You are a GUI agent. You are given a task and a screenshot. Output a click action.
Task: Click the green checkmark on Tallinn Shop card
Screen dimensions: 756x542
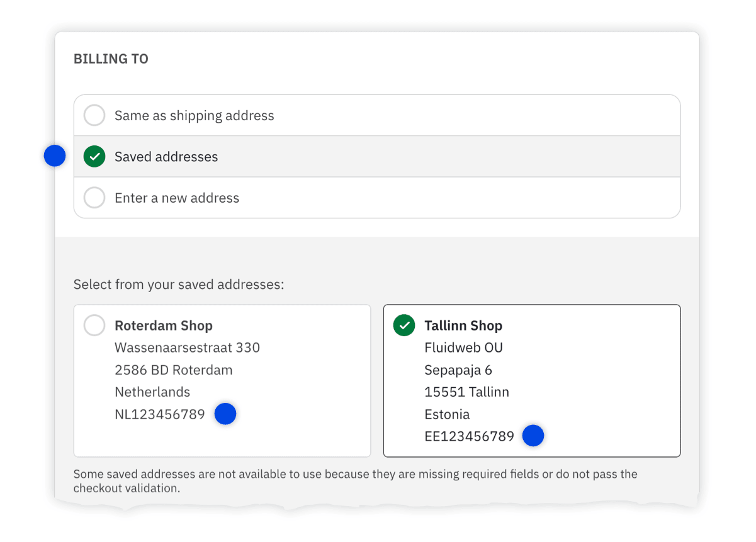point(403,325)
